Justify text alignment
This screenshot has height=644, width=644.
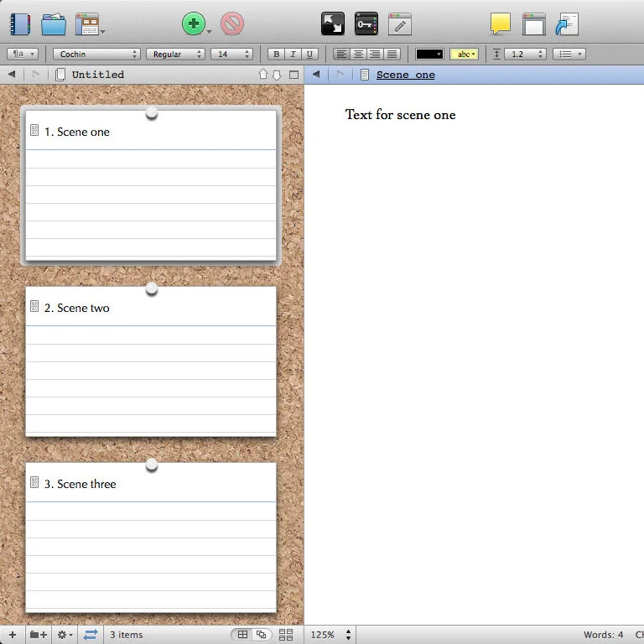392,54
